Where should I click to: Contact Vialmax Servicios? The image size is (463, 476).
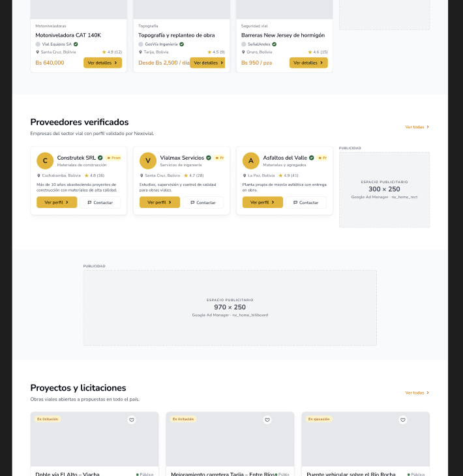(x=203, y=203)
